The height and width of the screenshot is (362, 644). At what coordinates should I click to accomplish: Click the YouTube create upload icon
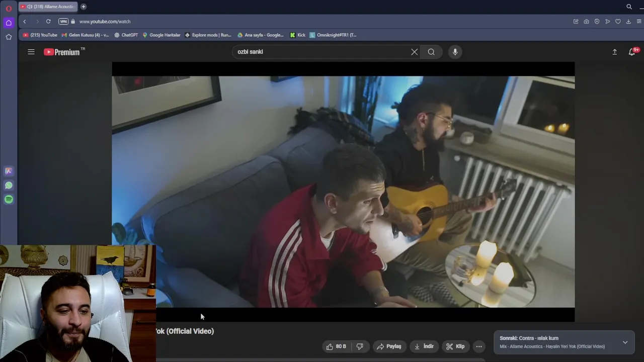(x=614, y=52)
